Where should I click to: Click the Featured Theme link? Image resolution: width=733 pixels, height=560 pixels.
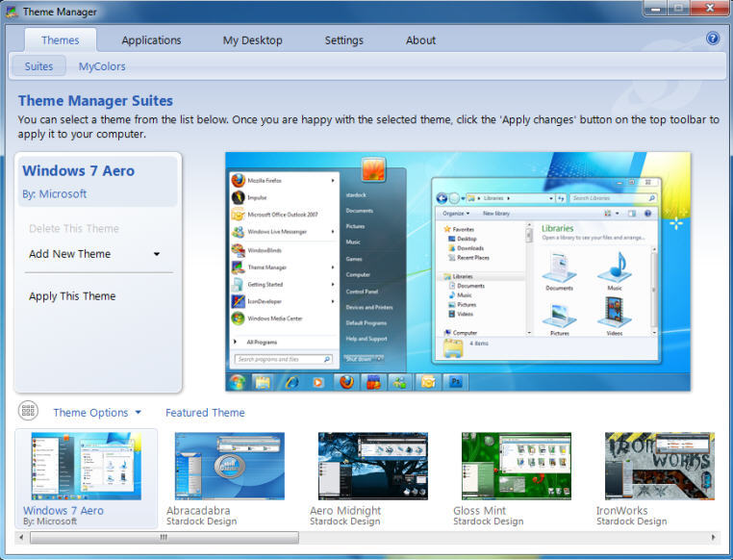click(205, 412)
